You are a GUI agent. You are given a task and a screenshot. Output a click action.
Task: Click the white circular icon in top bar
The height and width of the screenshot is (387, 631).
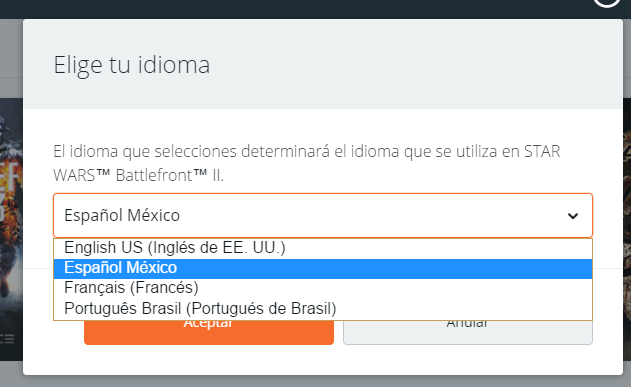tap(607, 2)
